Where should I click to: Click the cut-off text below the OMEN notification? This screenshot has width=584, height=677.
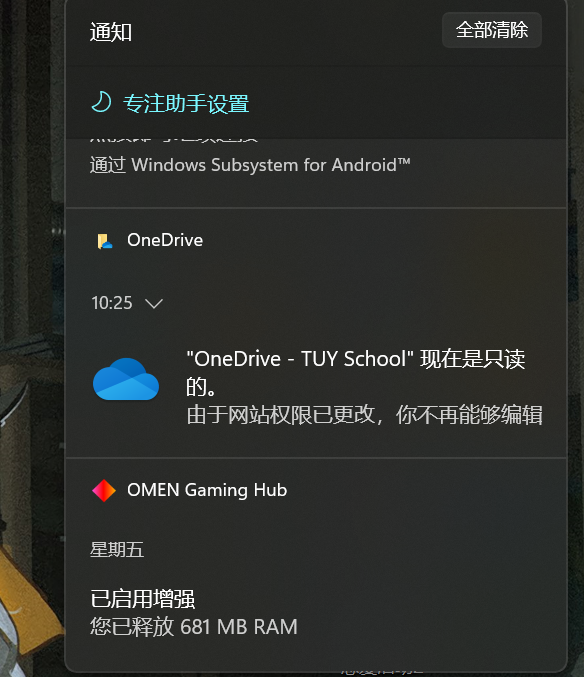(x=382, y=671)
